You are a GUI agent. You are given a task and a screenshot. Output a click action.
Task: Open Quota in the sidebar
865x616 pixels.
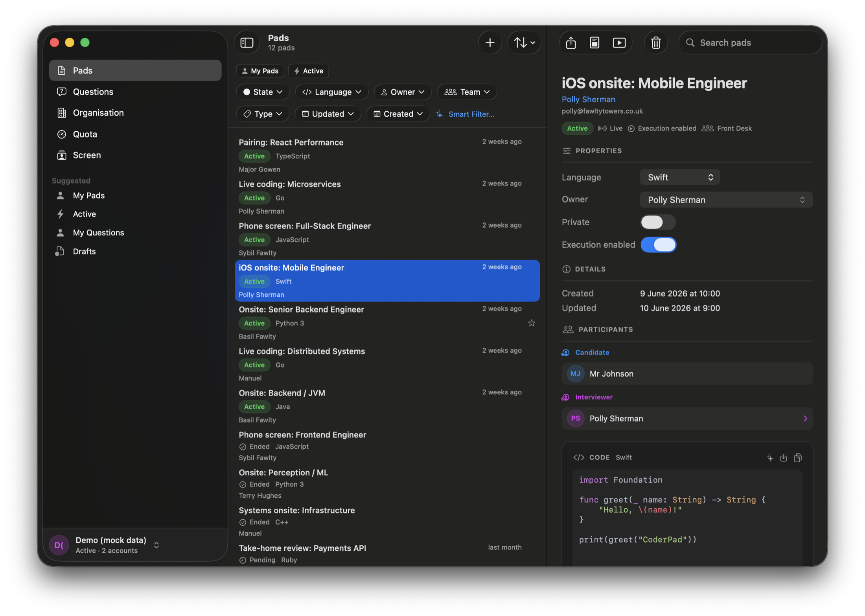[x=135, y=134]
